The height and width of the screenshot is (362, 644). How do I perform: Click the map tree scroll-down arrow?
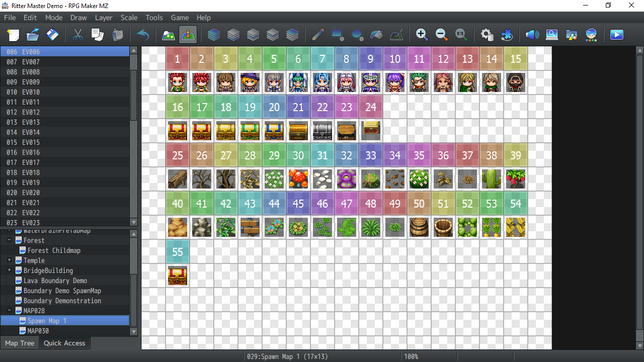click(x=133, y=332)
